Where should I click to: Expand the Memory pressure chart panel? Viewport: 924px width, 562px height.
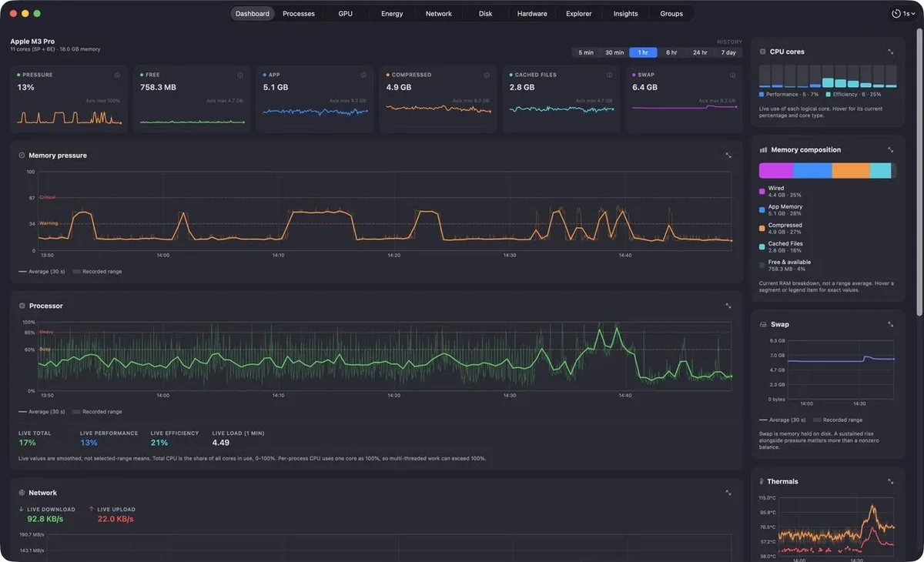pos(728,156)
